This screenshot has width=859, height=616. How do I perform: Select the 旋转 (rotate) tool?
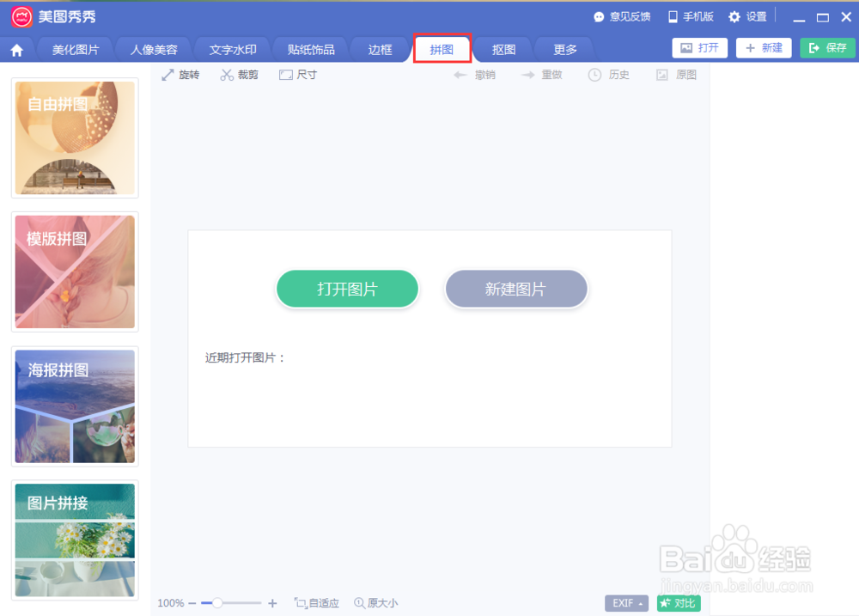(x=181, y=75)
